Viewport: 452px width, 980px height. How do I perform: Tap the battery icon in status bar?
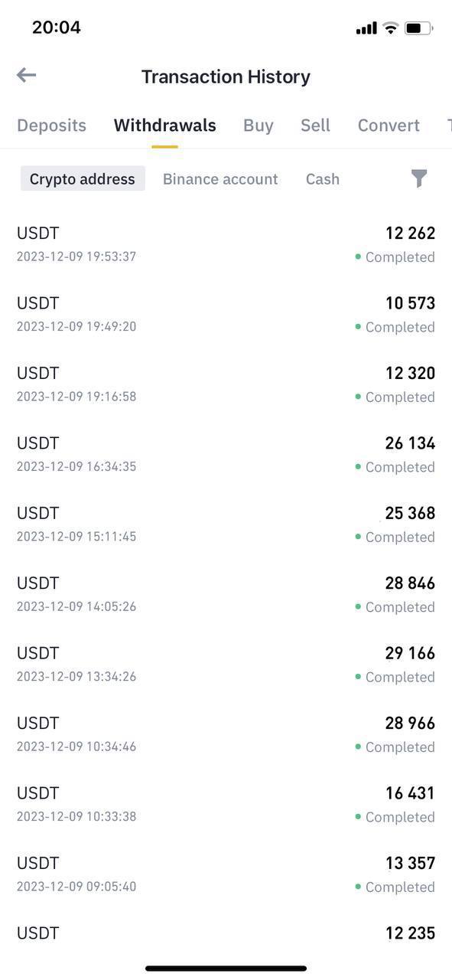pos(418,28)
